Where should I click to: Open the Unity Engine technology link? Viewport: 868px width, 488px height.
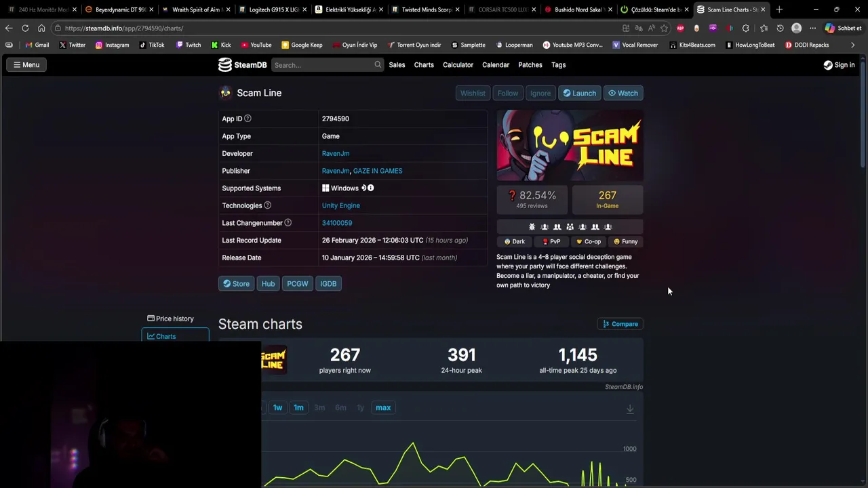pos(341,205)
